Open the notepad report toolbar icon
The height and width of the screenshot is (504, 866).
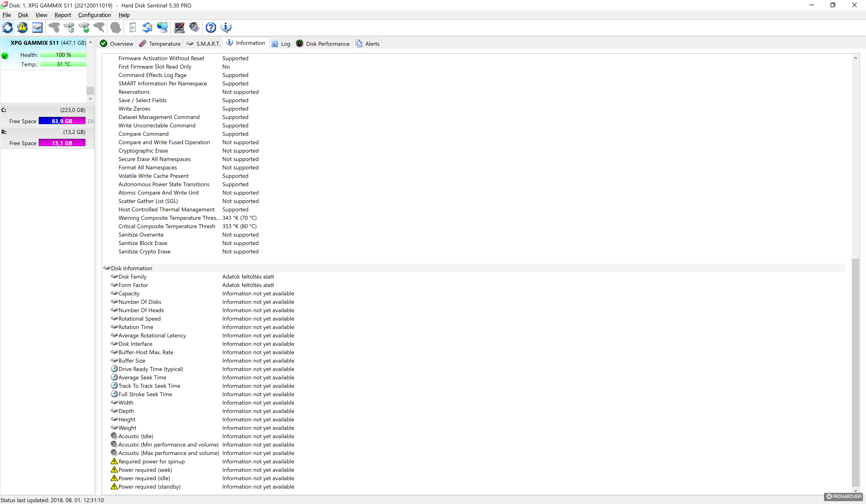pyautogui.click(x=132, y=28)
